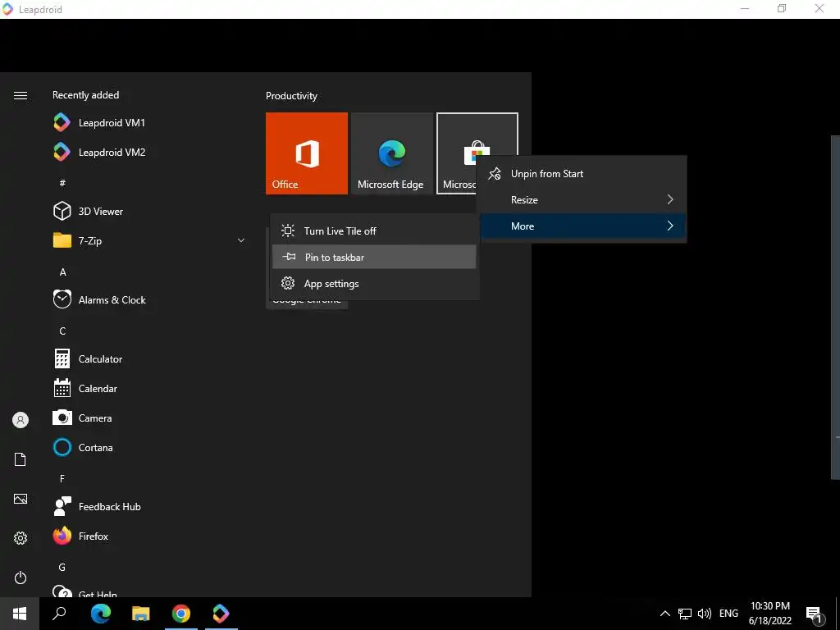Viewport: 840px width, 630px height.
Task: Open Pictures from the Start sidebar
Action: [21, 499]
